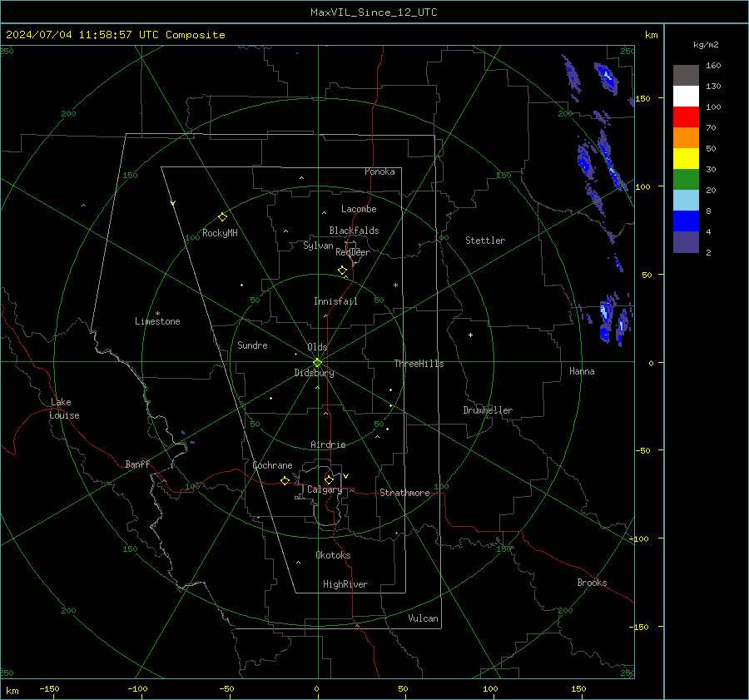Select the light blue 8-20 legend color
This screenshot has height=700, width=749.
pos(686,201)
